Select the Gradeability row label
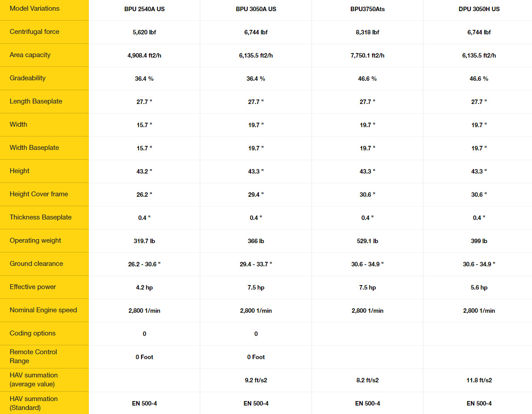Image resolution: width=532 pixels, height=414 pixels. 28,78
